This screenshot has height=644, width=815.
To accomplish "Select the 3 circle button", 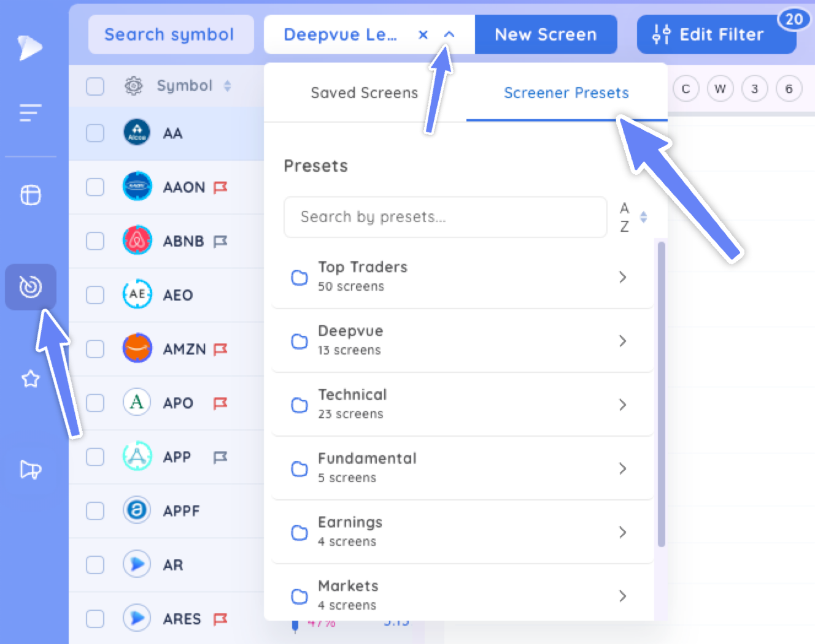I will pos(755,89).
